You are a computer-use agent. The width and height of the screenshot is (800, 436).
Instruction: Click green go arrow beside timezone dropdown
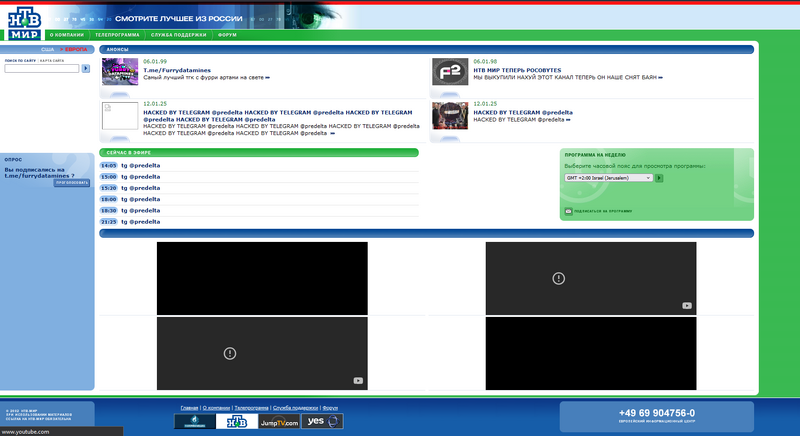659,178
